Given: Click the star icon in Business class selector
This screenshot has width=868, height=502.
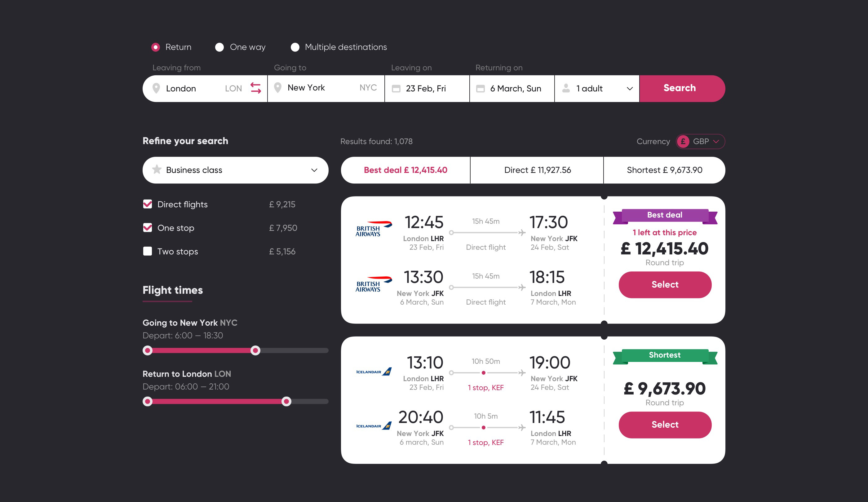Looking at the screenshot, I should 157,170.
